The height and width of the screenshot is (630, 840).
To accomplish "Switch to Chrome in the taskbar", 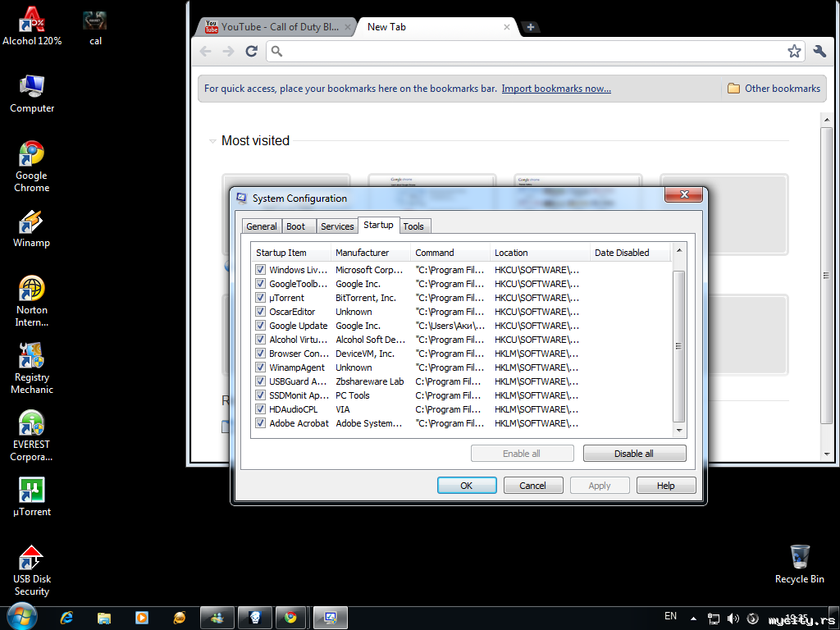I will click(x=290, y=618).
